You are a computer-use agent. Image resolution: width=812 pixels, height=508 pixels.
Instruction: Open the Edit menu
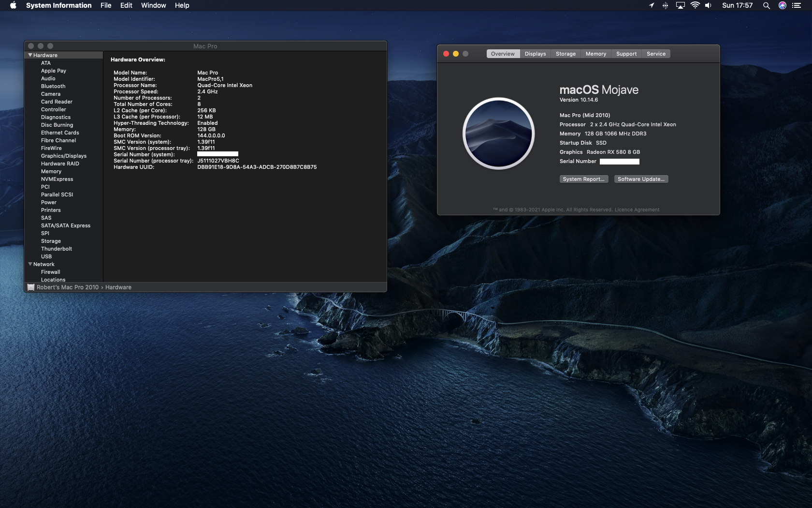(x=126, y=5)
